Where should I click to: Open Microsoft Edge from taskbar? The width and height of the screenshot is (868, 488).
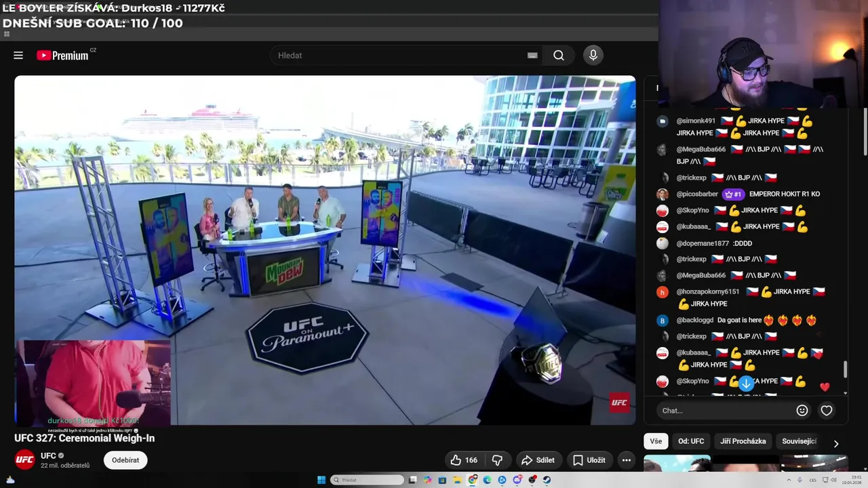[487, 480]
